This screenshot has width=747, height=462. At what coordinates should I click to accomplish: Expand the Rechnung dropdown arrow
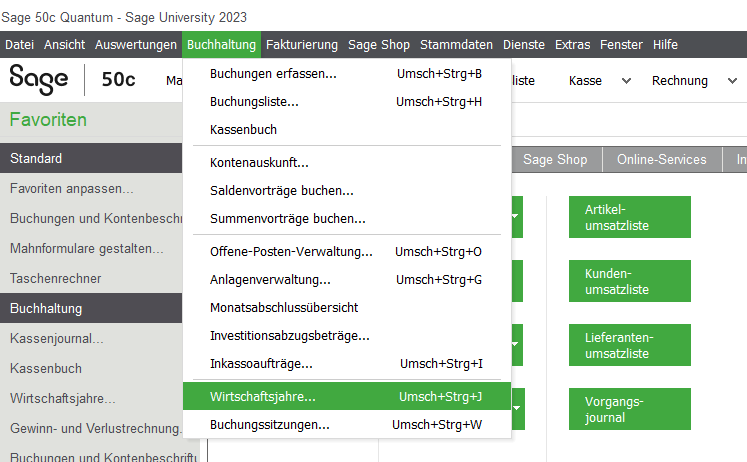click(x=732, y=81)
